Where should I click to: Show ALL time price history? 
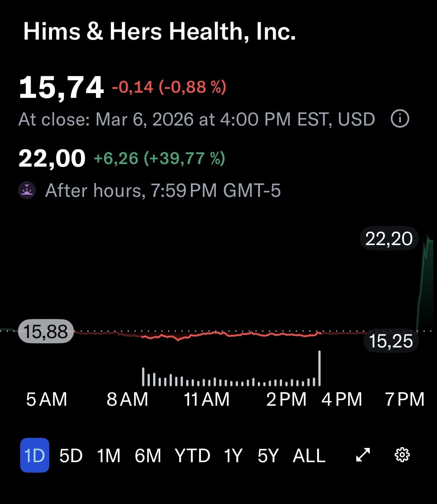309,455
